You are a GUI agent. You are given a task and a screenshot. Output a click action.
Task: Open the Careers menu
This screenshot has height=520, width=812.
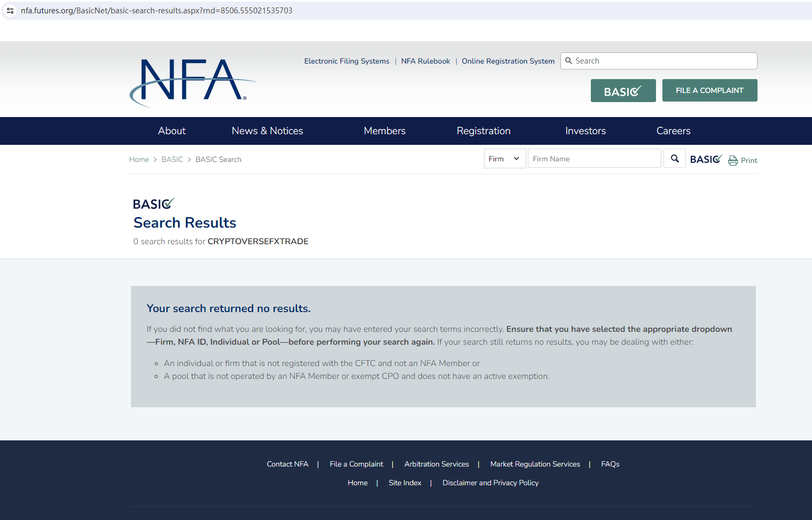[x=673, y=131]
